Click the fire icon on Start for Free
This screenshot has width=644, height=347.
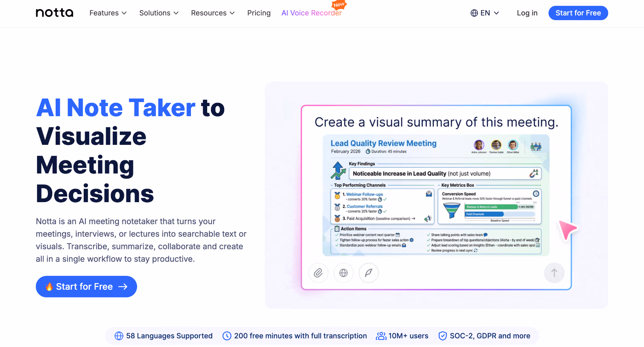(x=49, y=287)
